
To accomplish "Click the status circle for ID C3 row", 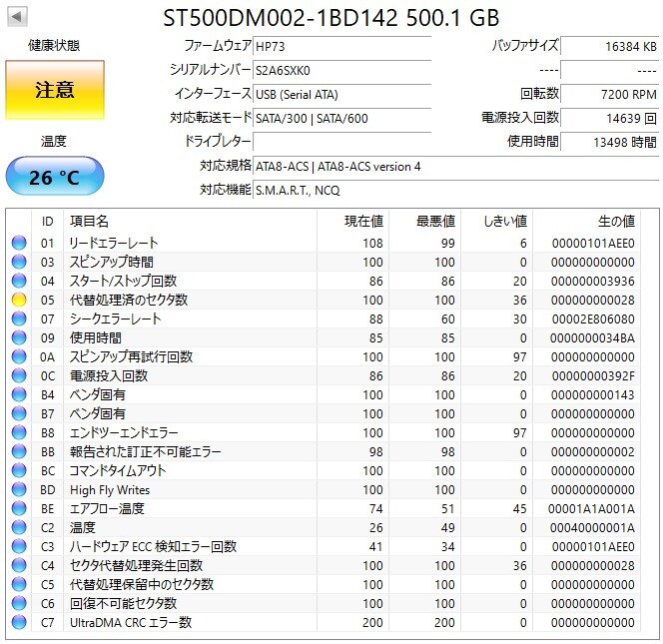I will click(19, 546).
